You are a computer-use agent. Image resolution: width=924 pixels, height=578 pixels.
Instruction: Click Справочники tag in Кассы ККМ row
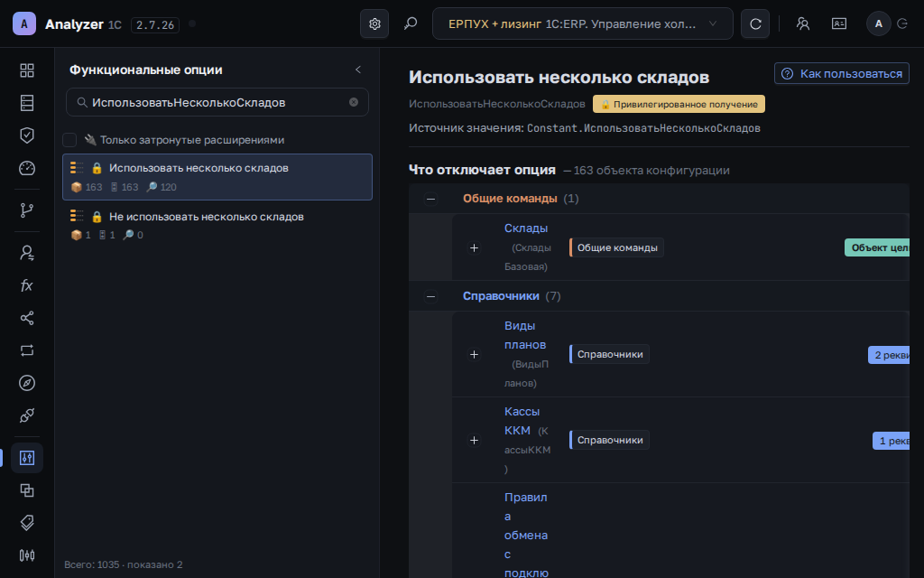coord(610,440)
